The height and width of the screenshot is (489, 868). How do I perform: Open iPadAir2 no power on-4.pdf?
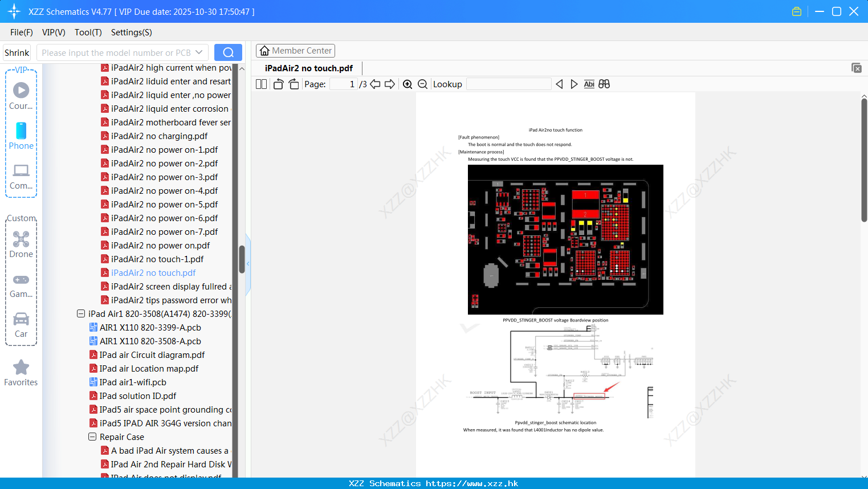click(x=164, y=190)
